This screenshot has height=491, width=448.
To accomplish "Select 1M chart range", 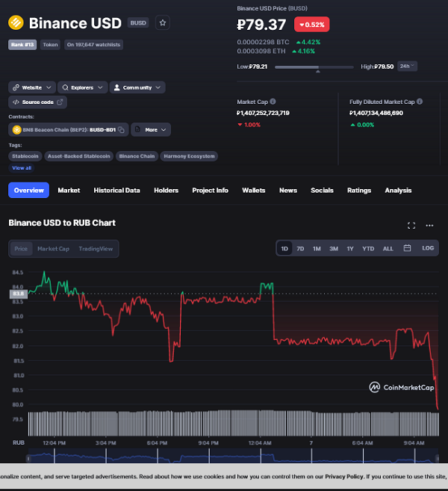I will (x=317, y=249).
